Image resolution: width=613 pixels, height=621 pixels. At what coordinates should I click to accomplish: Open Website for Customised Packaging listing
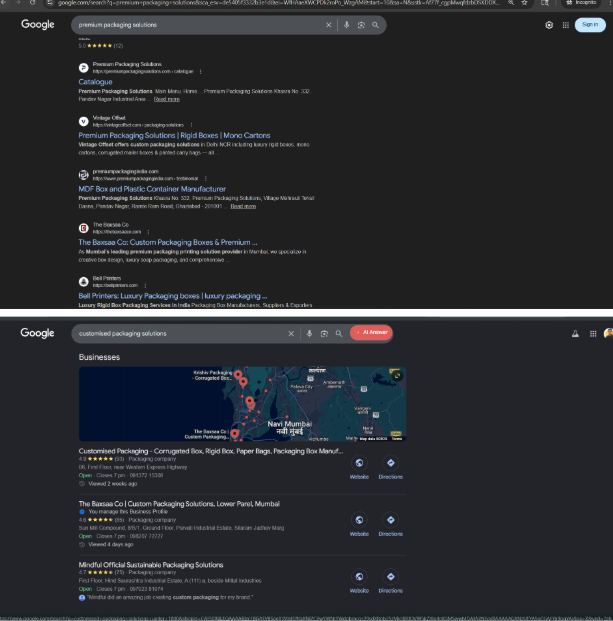coord(359,467)
